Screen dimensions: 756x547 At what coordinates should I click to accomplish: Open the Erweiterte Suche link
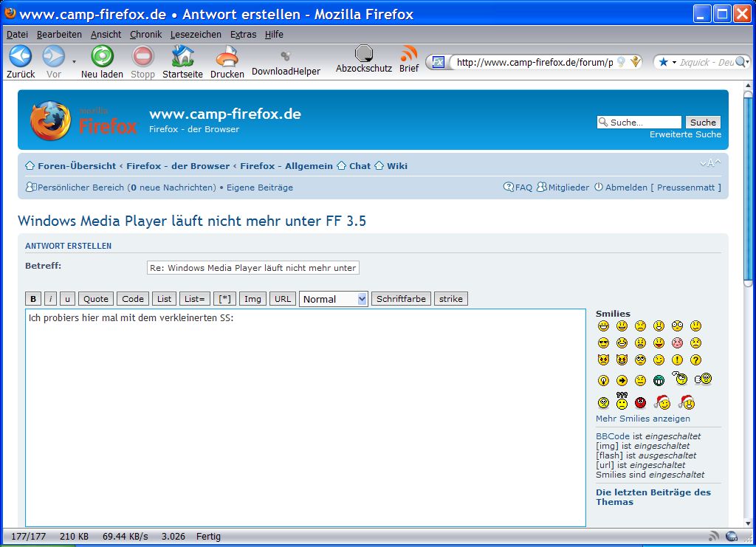pyautogui.click(x=685, y=134)
